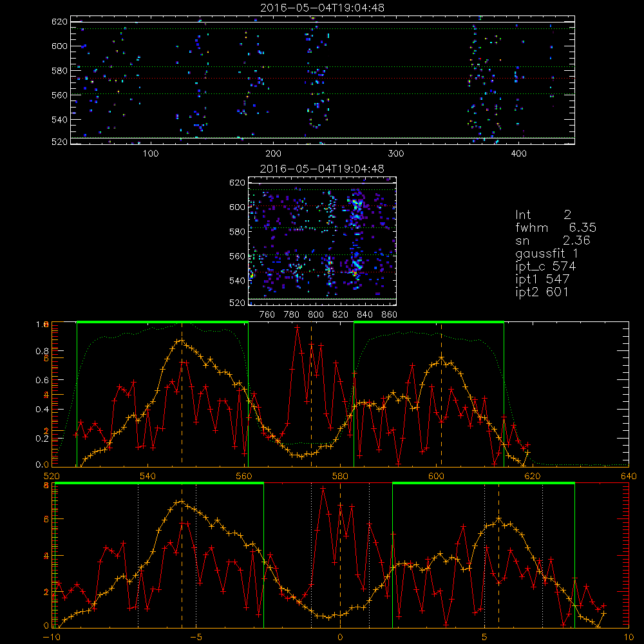Click x-axis label -5 of bottom plot
This screenshot has width=644, height=644.
[196, 638]
